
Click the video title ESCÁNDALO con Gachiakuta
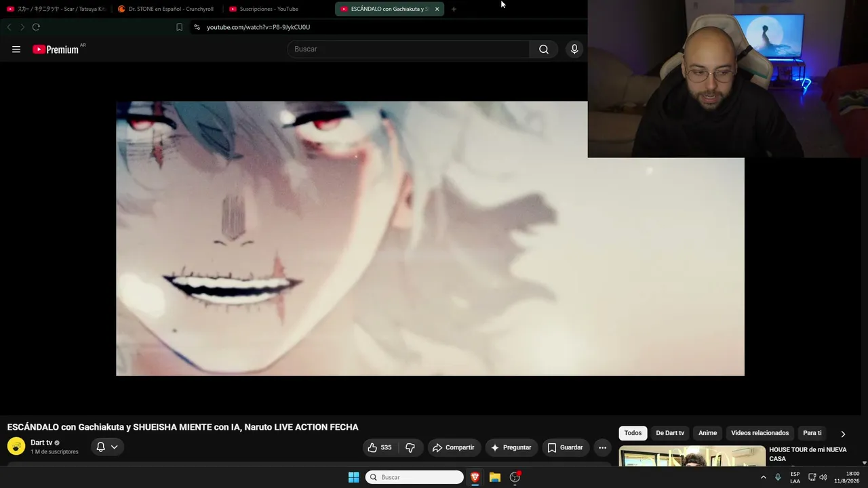tap(183, 427)
